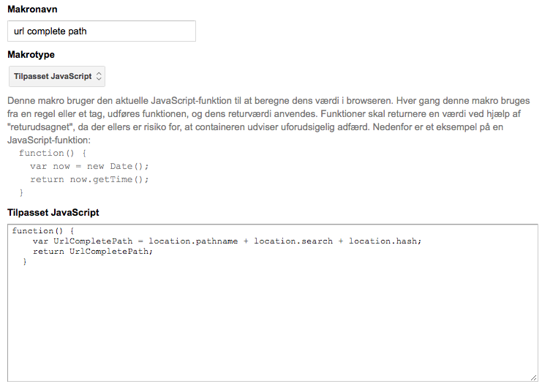
Task: Click the example 'function() {' line in the description
Action: coord(53,153)
